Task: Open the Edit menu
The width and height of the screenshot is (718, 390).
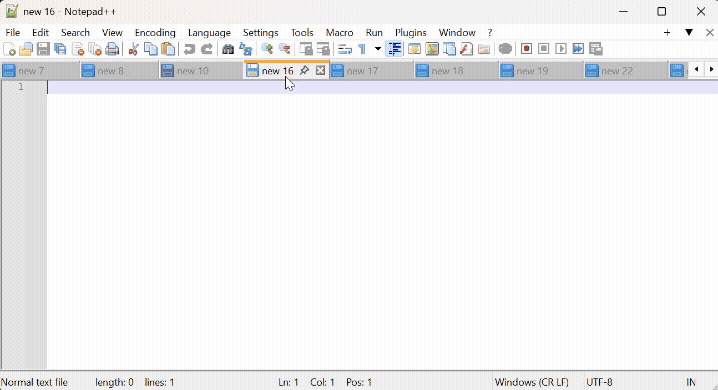Action: 40,32
